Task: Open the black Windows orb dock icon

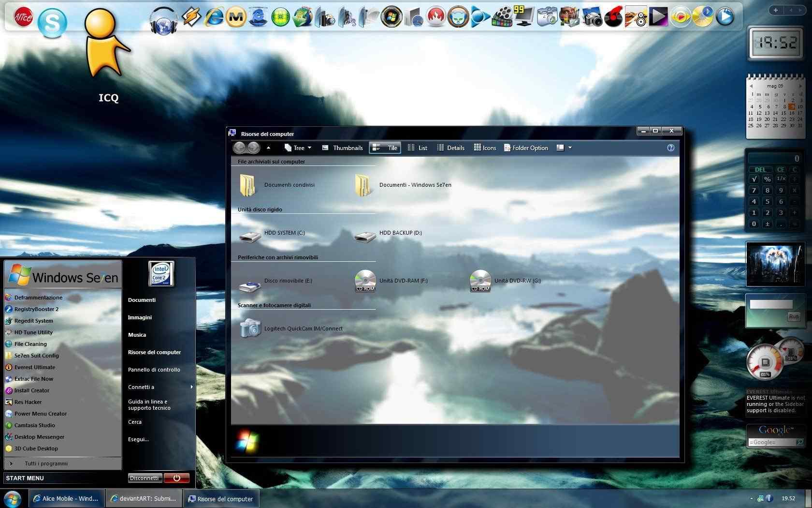Action: coord(391,17)
